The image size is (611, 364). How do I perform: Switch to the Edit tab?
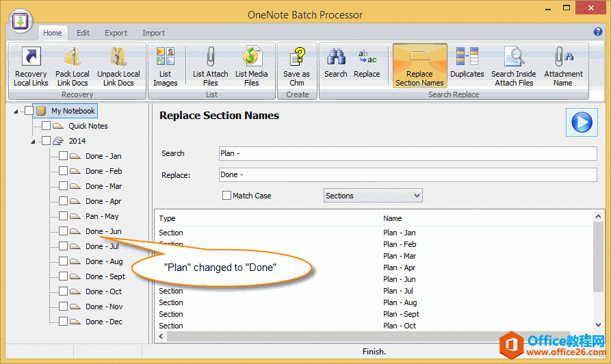point(83,33)
